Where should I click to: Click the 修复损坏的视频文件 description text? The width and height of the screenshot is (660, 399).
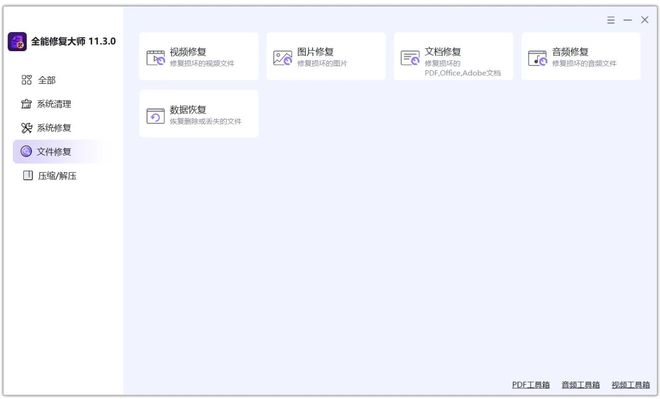click(202, 64)
